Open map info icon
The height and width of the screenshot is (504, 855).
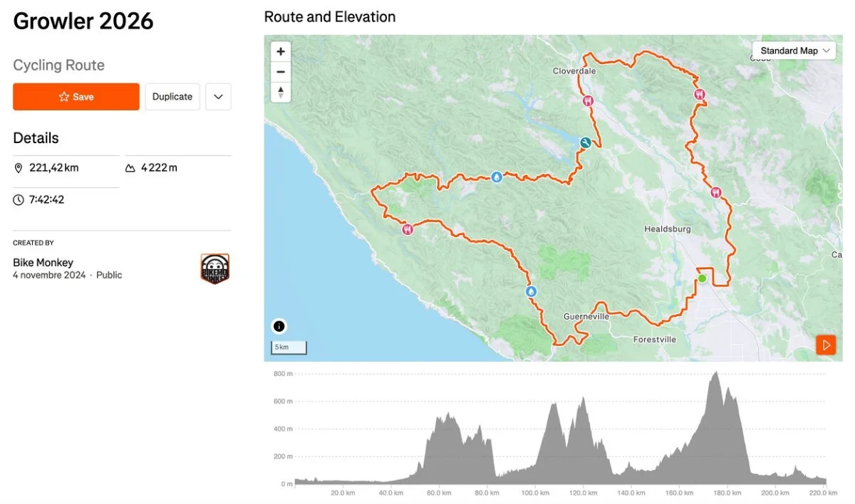pos(279,327)
